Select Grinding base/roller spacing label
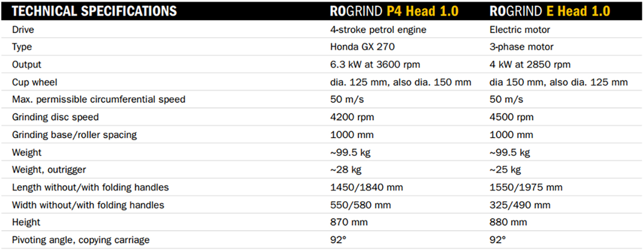Viewport: 644px width, 252px height. tap(74, 135)
